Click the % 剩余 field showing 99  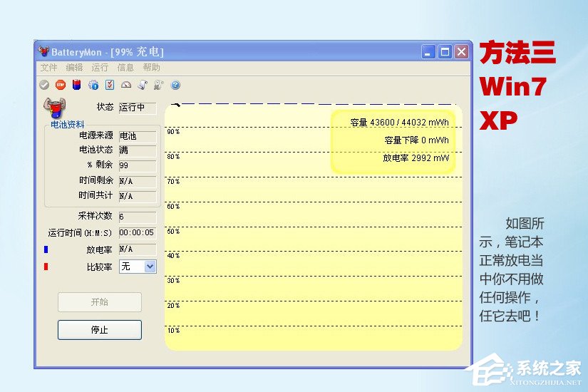coord(138,166)
